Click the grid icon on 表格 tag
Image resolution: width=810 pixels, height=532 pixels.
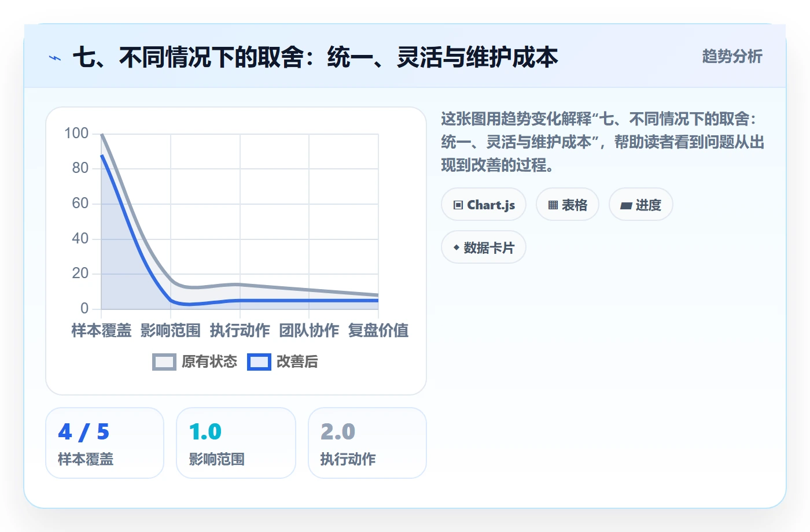coord(553,205)
